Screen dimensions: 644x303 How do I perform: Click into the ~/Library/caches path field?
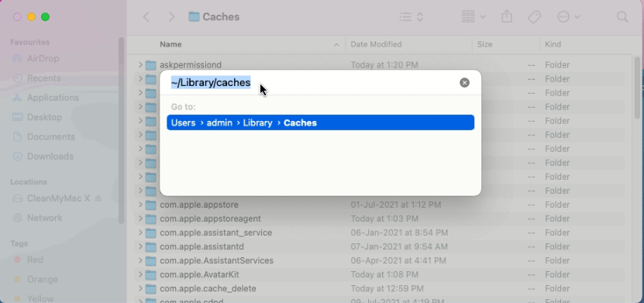312,82
